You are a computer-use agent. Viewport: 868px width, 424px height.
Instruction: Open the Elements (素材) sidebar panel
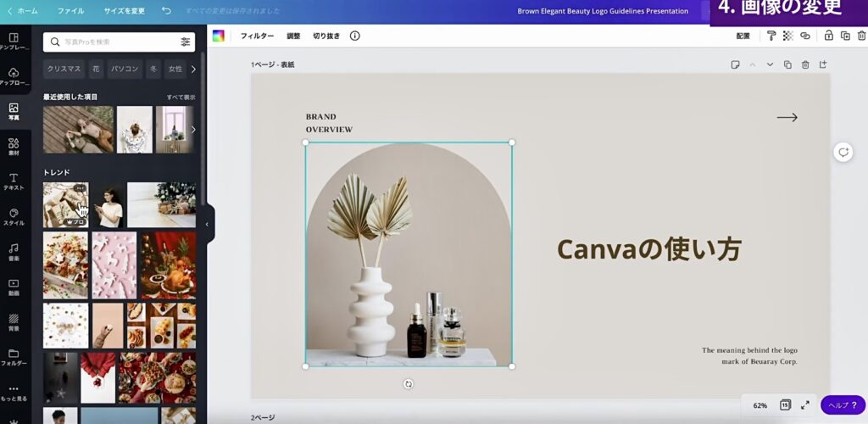tap(14, 147)
